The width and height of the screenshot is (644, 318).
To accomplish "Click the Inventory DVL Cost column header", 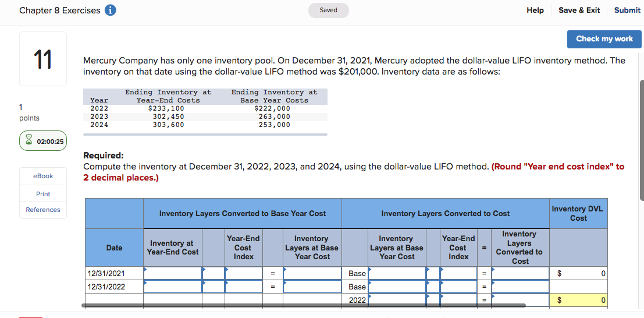I will tap(579, 214).
